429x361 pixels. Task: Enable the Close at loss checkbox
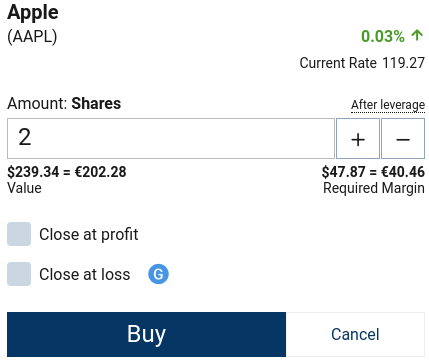19,274
